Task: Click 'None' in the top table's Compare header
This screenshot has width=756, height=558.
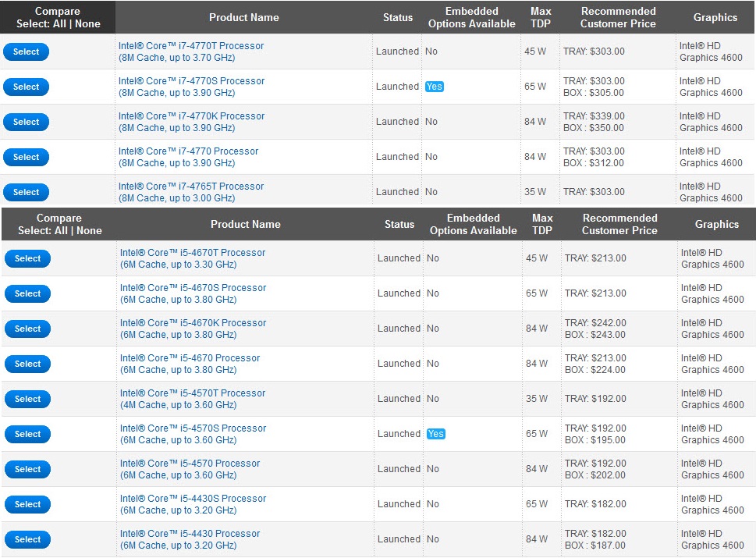Action: tap(87, 23)
